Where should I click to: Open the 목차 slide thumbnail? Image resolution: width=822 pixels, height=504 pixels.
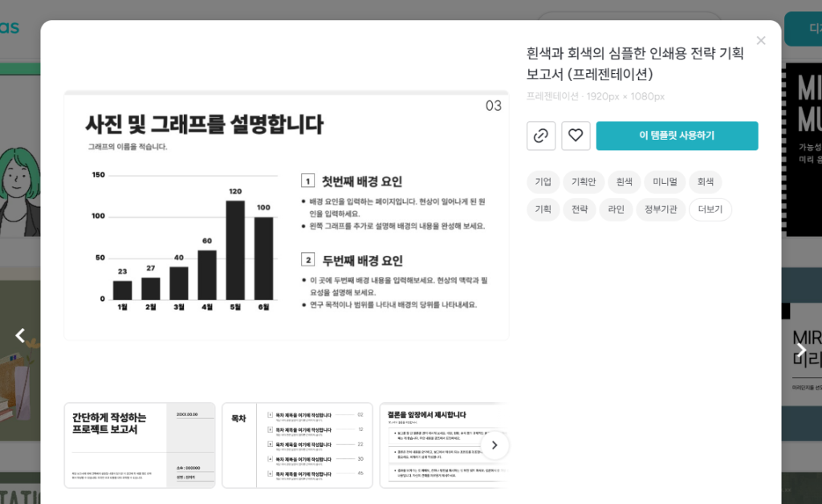tap(297, 445)
